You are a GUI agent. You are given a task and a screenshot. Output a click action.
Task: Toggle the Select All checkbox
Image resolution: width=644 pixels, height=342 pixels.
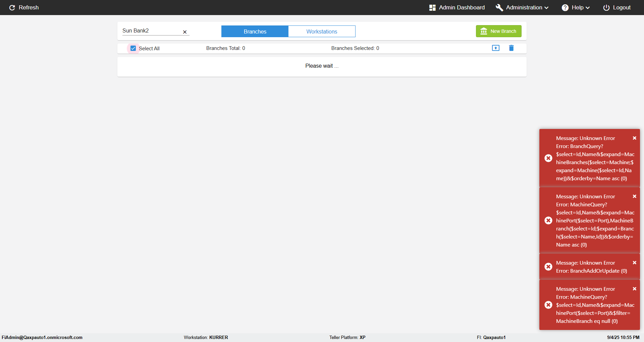(133, 48)
